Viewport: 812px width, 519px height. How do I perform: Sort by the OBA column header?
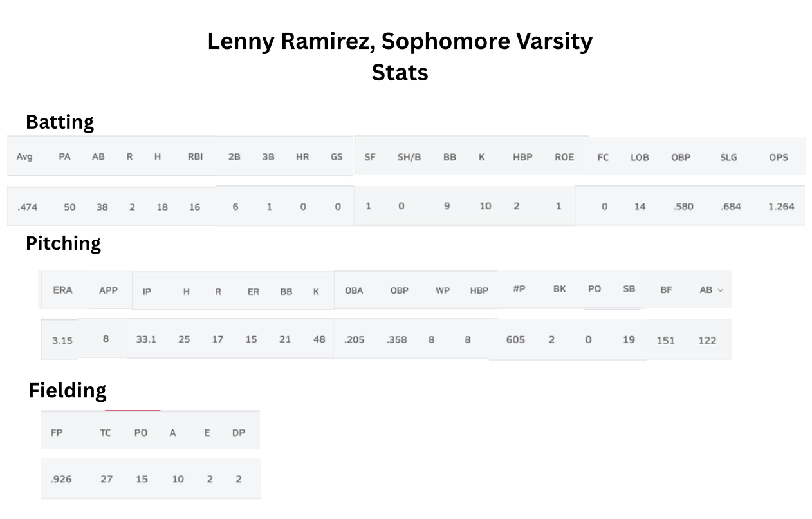click(354, 290)
